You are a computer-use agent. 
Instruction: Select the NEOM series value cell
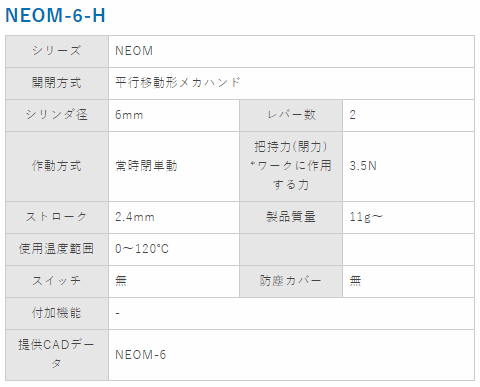291,51
